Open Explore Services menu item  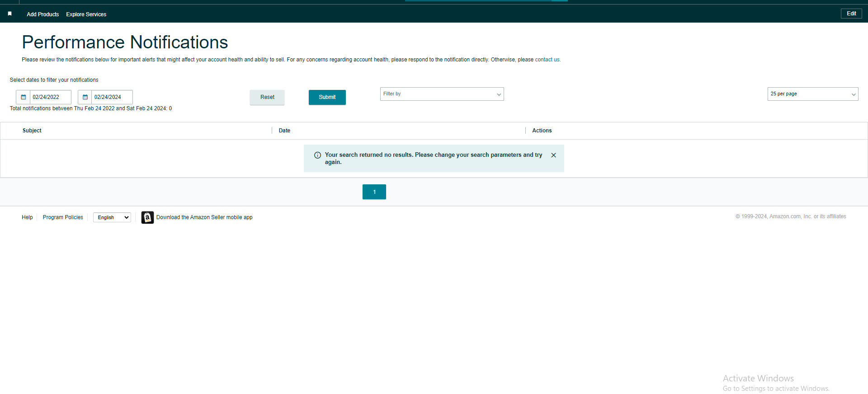pos(86,14)
